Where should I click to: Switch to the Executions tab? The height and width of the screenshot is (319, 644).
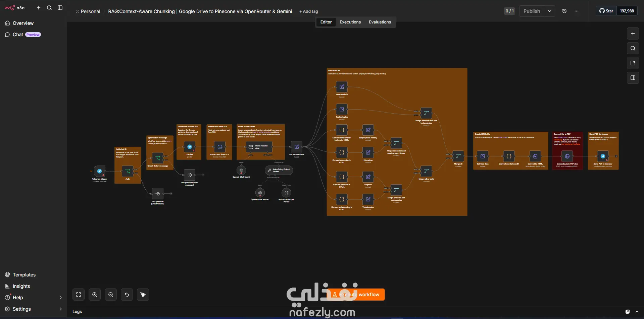tap(350, 22)
